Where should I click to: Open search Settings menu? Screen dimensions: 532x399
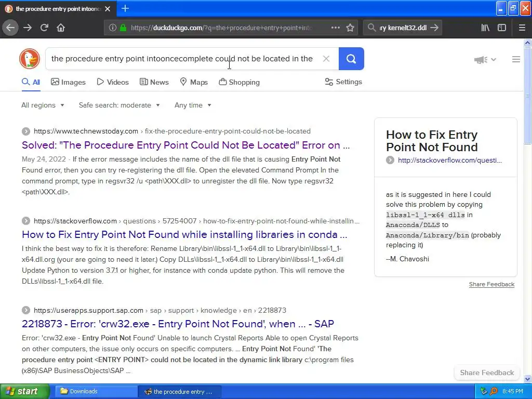coord(343,82)
